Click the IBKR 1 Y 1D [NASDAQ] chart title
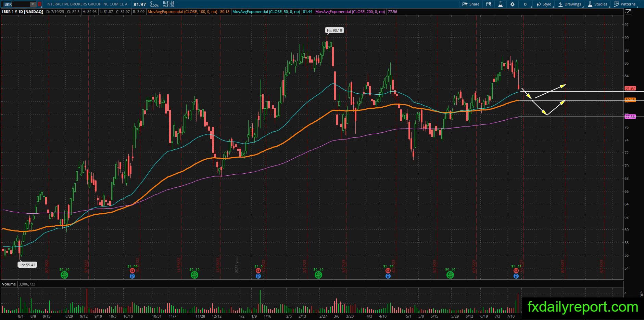 click(x=23, y=12)
